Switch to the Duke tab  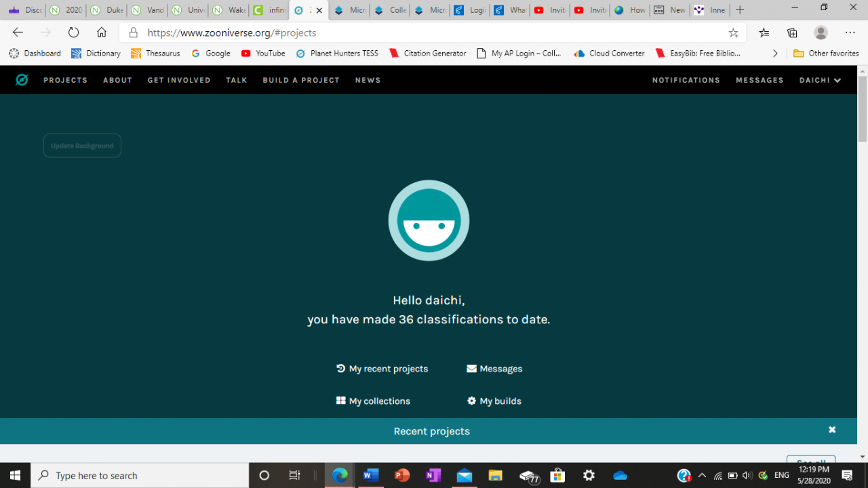[x=107, y=10]
